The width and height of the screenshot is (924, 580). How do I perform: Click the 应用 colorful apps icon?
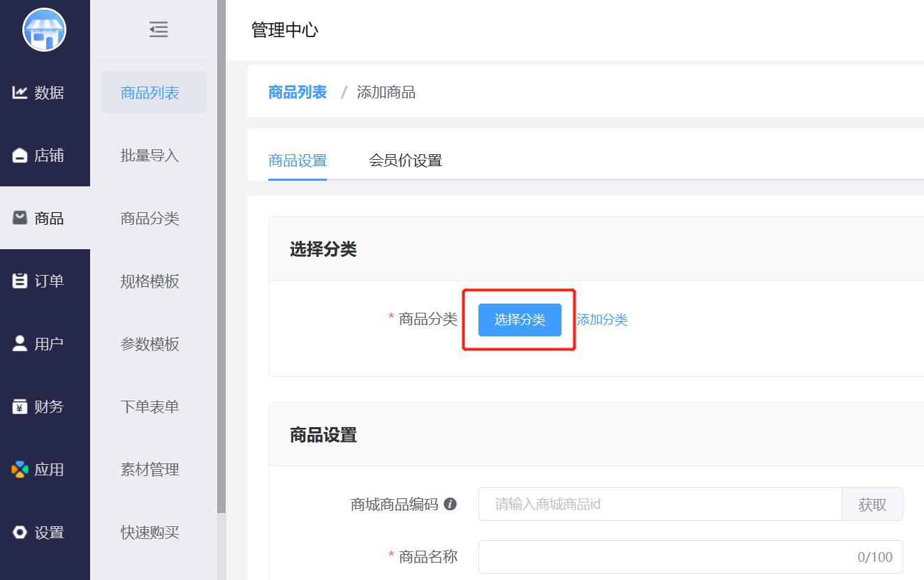click(20, 469)
